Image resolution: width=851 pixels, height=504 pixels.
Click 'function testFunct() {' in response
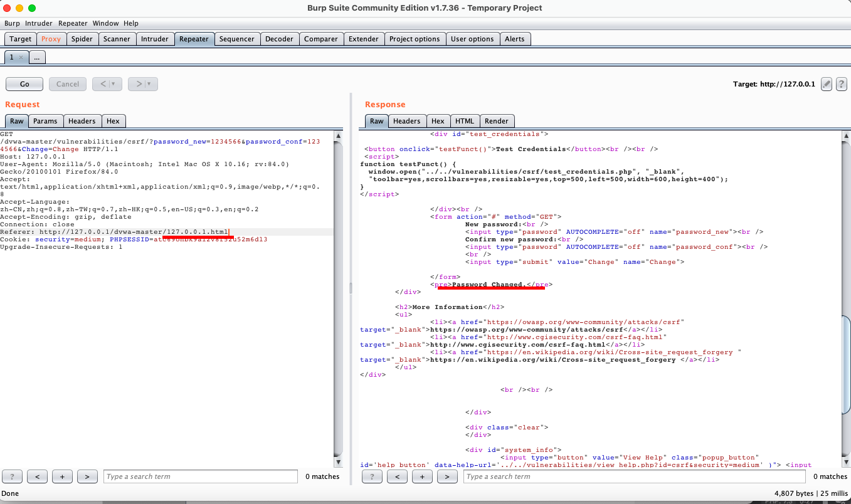408,164
